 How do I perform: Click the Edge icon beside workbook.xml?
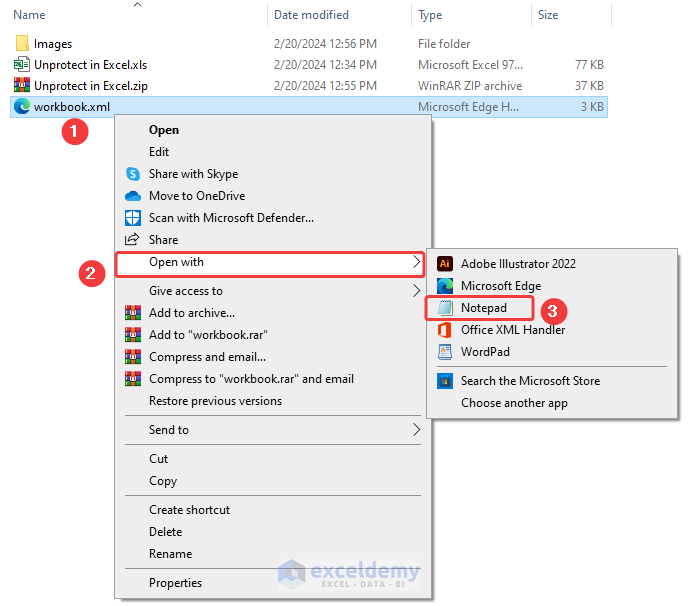22,106
